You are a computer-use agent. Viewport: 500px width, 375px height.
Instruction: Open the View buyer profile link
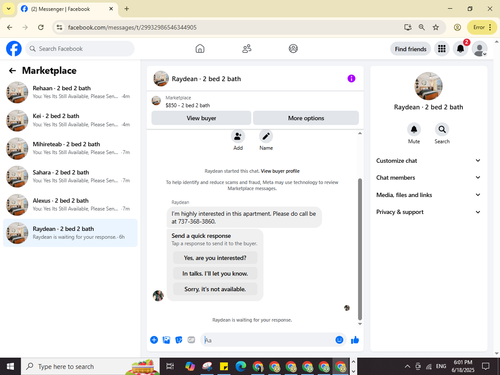(280, 171)
